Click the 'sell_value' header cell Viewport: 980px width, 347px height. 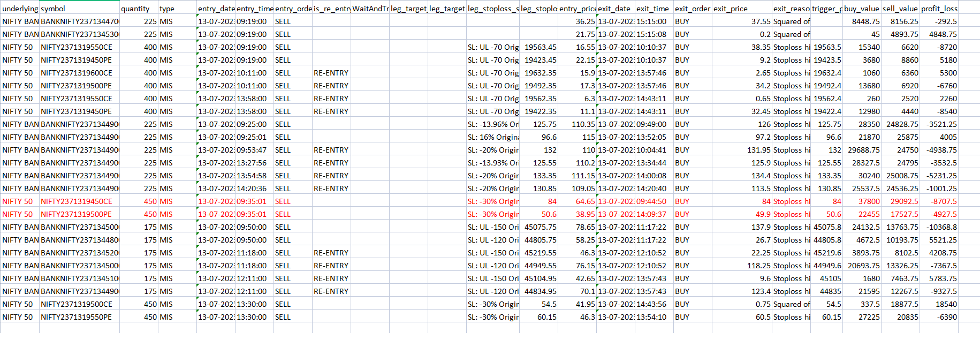point(900,9)
